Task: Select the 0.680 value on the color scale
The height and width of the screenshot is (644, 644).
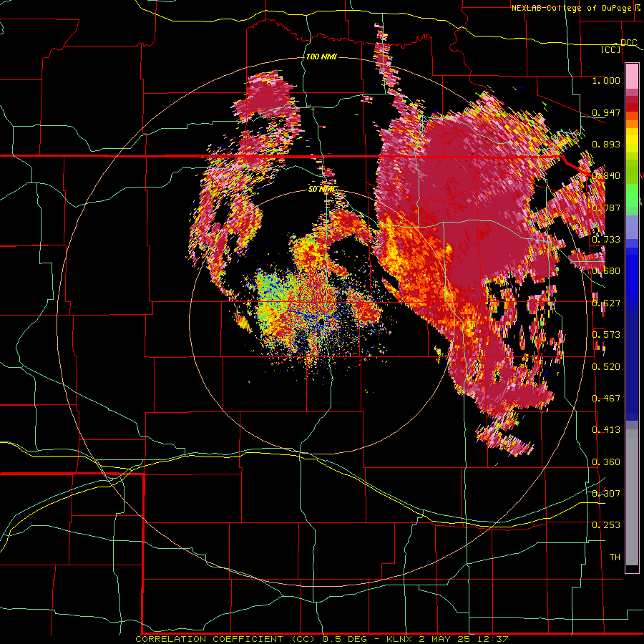Action: [606, 270]
